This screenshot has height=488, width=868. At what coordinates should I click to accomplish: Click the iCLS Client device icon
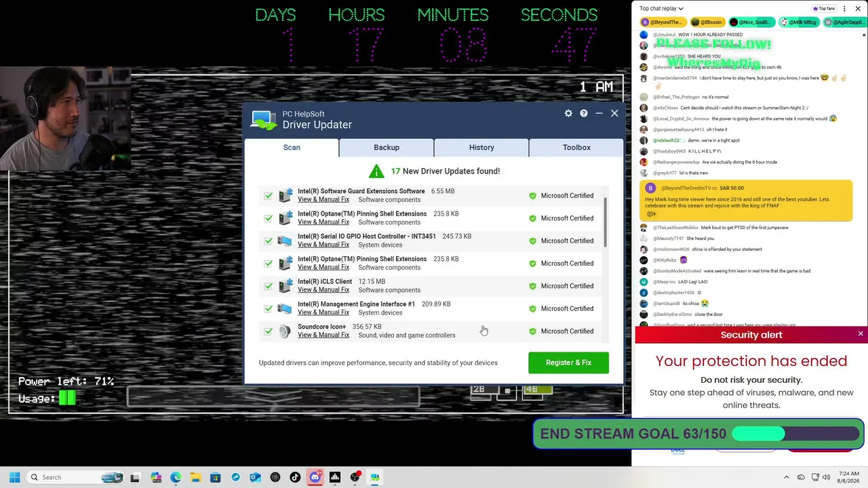[285, 286]
